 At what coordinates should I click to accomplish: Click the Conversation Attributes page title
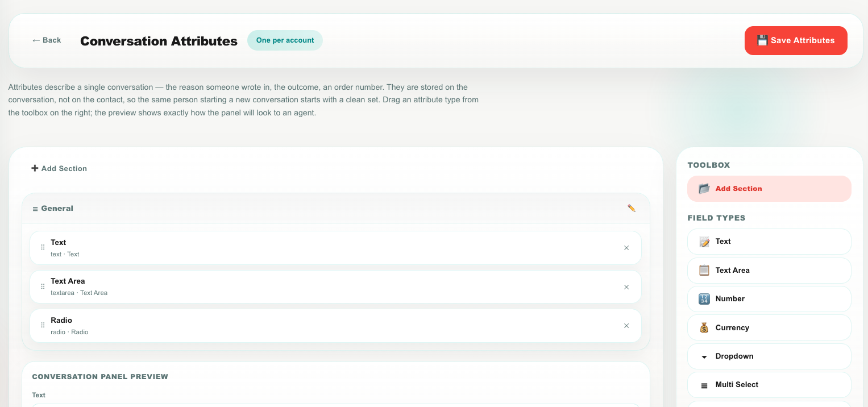tap(159, 41)
